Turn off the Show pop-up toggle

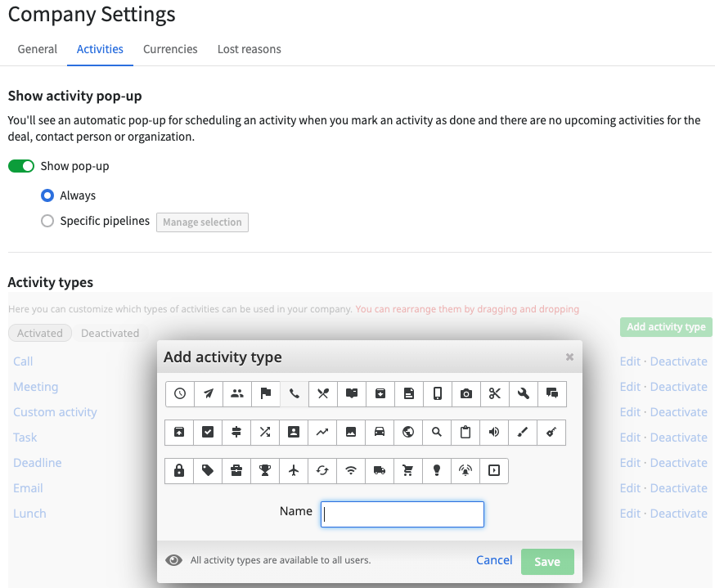click(20, 165)
